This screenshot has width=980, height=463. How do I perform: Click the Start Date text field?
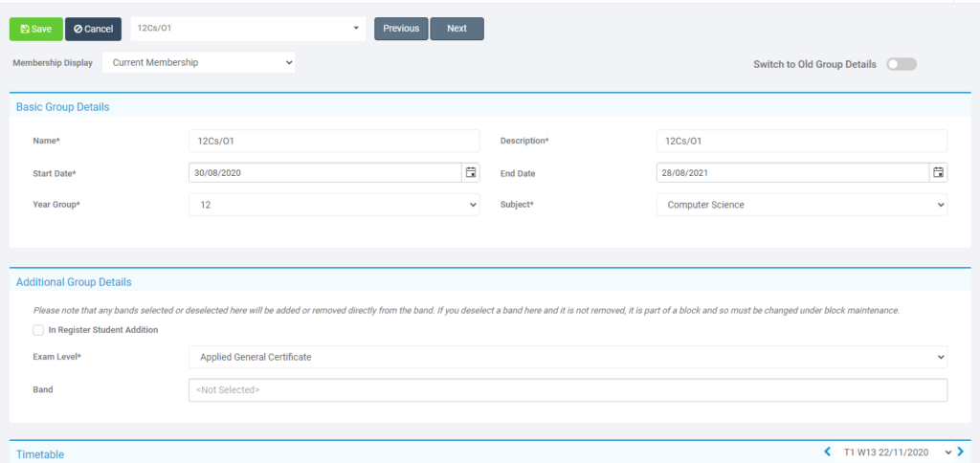pyautogui.click(x=325, y=173)
